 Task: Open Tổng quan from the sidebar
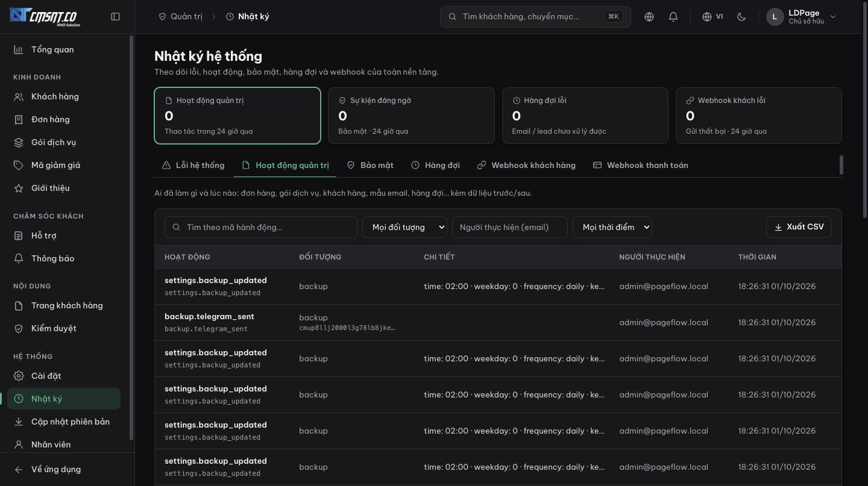coord(64,49)
